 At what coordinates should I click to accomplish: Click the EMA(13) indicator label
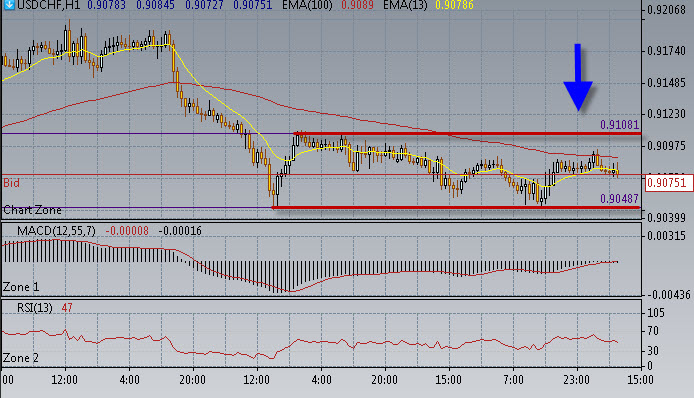pos(405,5)
